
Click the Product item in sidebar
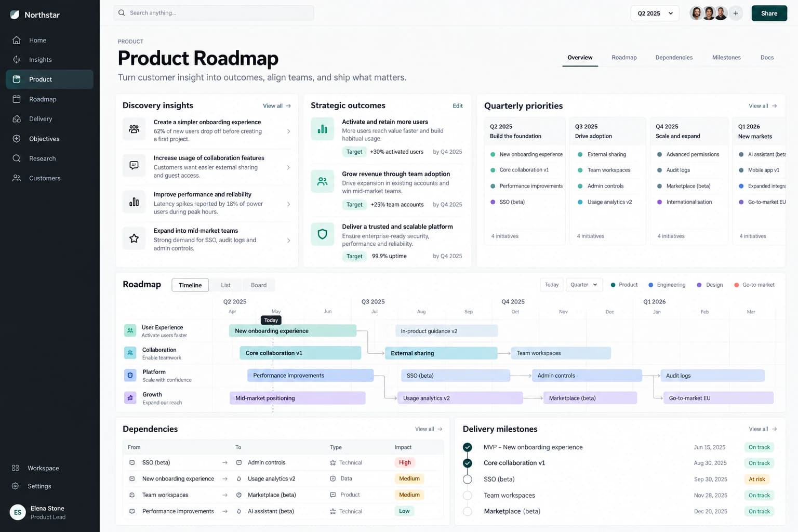click(x=49, y=79)
